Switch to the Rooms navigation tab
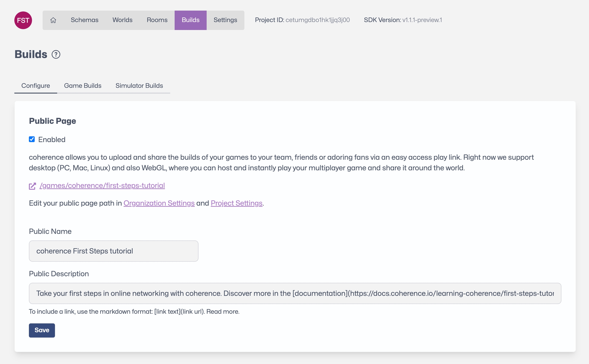 pos(157,20)
